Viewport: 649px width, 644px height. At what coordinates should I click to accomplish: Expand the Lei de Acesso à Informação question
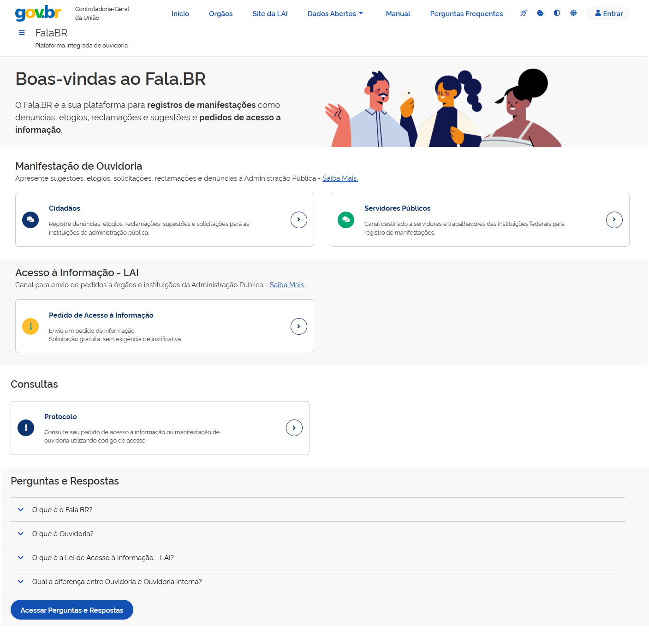[x=102, y=558]
